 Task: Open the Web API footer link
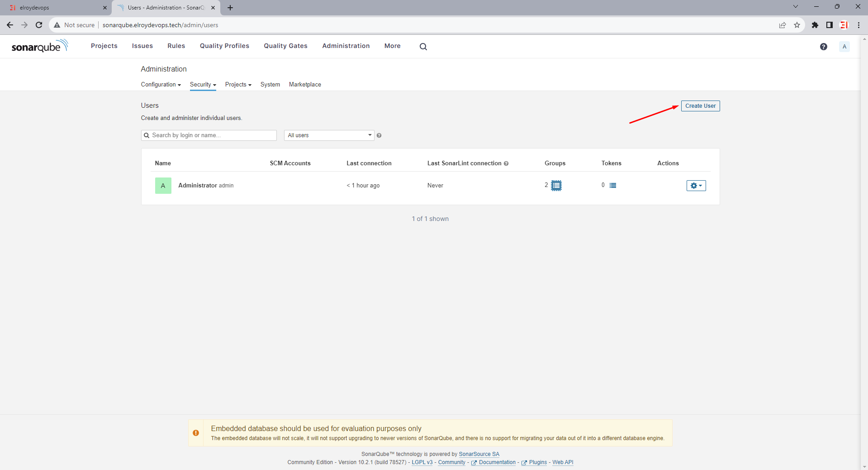(x=563, y=462)
